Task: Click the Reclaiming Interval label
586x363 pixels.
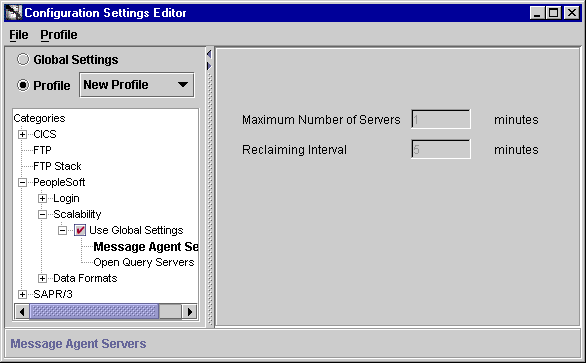Action: [x=294, y=150]
